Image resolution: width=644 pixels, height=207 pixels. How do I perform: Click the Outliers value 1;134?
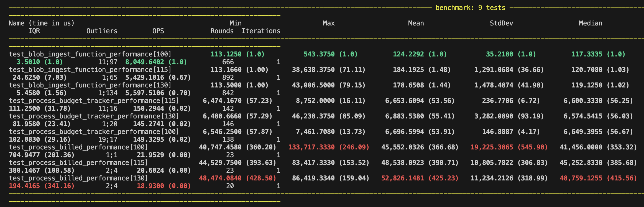coord(108,93)
